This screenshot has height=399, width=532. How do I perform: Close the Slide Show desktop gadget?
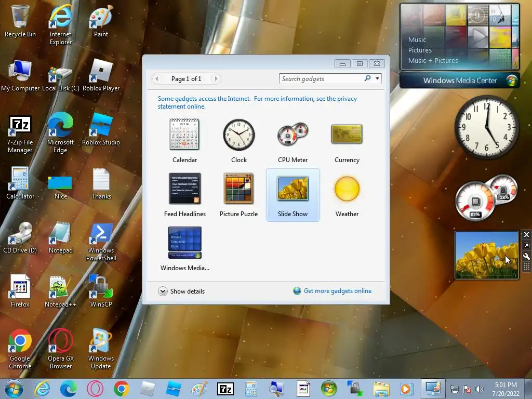pos(526,235)
